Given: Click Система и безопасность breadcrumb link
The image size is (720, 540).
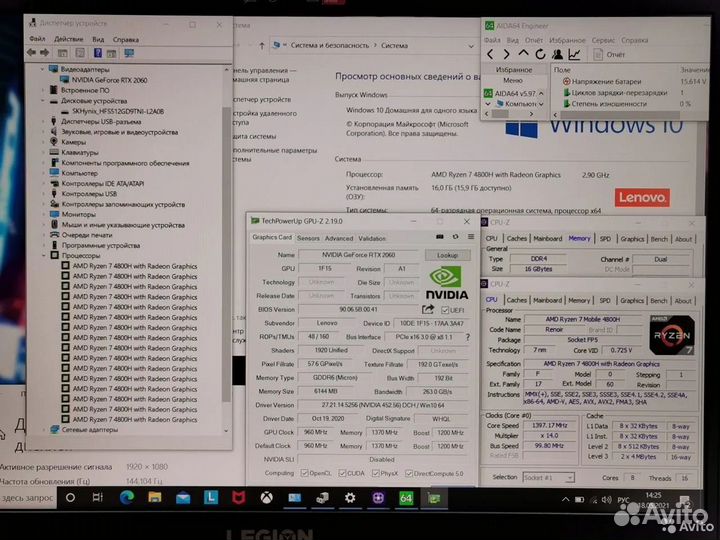Looking at the screenshot, I should tap(330, 45).
